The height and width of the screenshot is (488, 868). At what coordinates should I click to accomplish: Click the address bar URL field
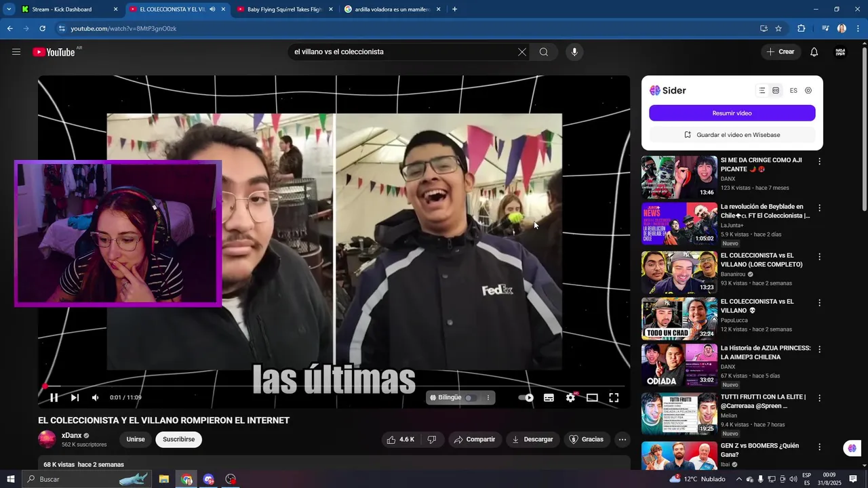pos(407,28)
